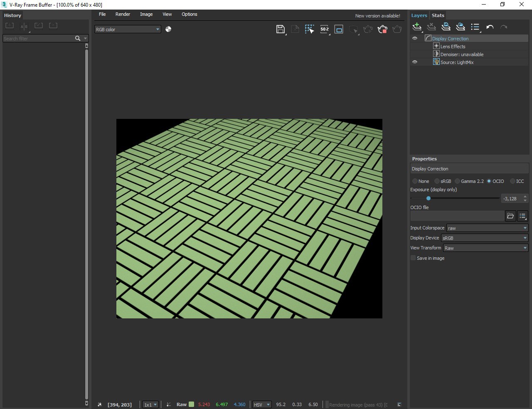Select the ICC radio option

512,181
